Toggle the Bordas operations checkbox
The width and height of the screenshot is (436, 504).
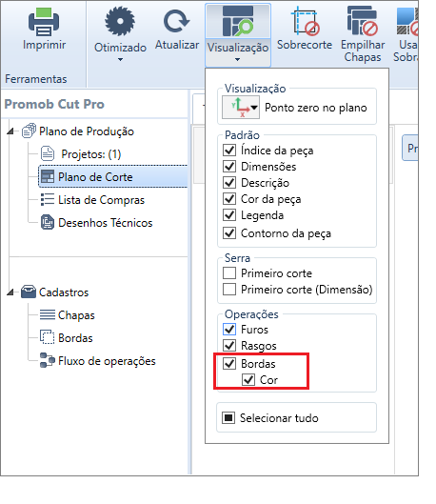[x=229, y=364]
